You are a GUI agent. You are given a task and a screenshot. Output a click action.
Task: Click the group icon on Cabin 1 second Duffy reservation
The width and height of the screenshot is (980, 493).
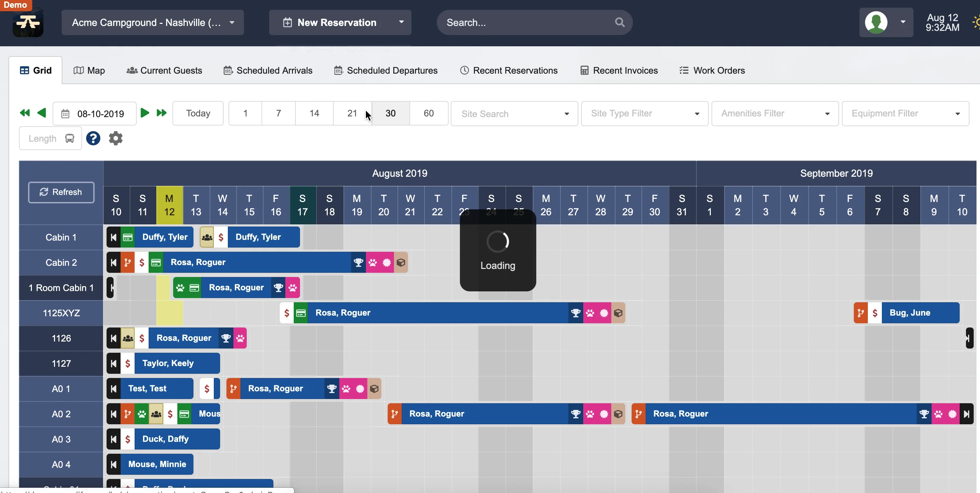click(207, 237)
